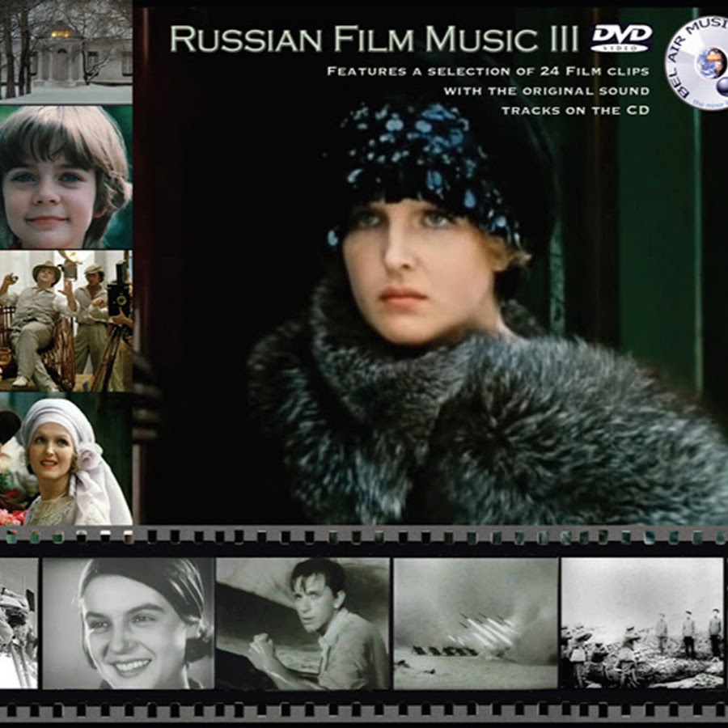Click the DVD Video logo
The height and width of the screenshot is (728, 728).
pos(621,38)
